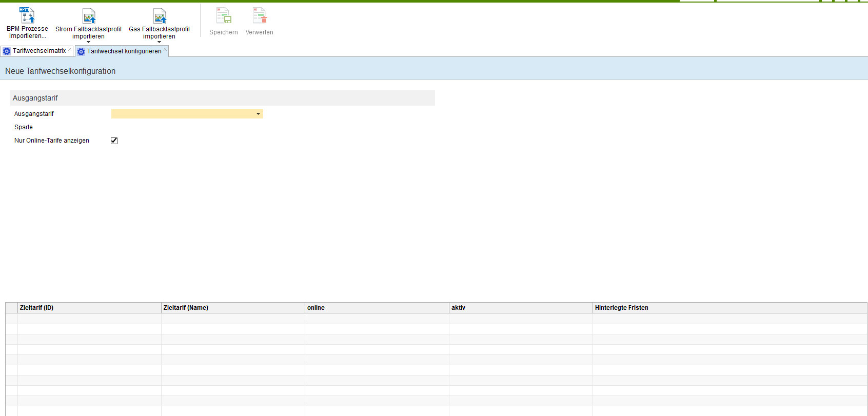The height and width of the screenshot is (416, 868).
Task: Close the Tarifwechselmatrix tab
Action: point(70,49)
